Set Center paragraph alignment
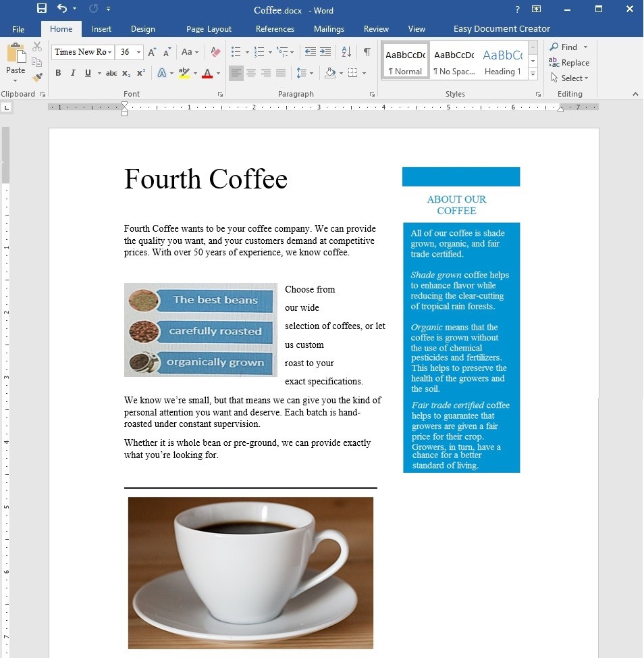This screenshot has height=658, width=644. (251, 73)
